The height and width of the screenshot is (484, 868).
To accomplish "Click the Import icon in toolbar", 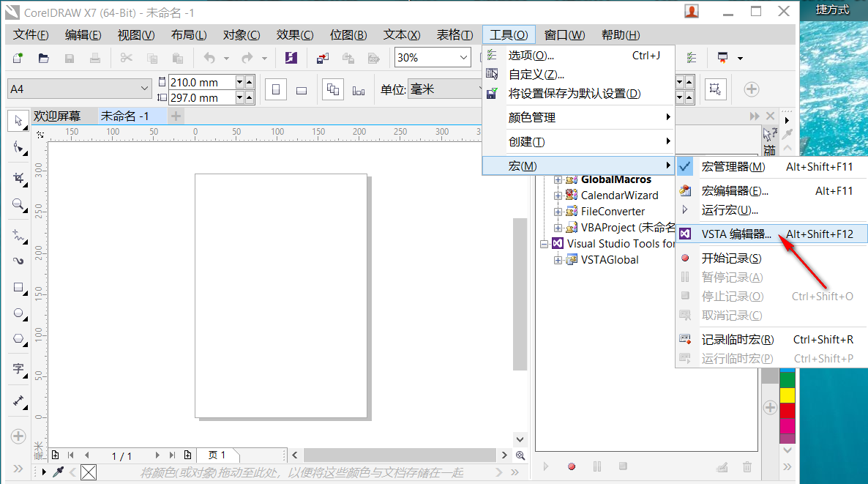I will pos(322,58).
